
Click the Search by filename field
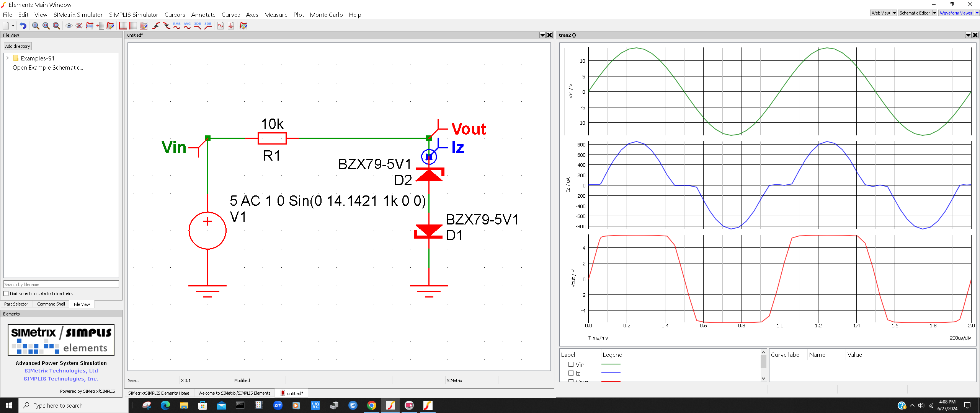click(61, 285)
